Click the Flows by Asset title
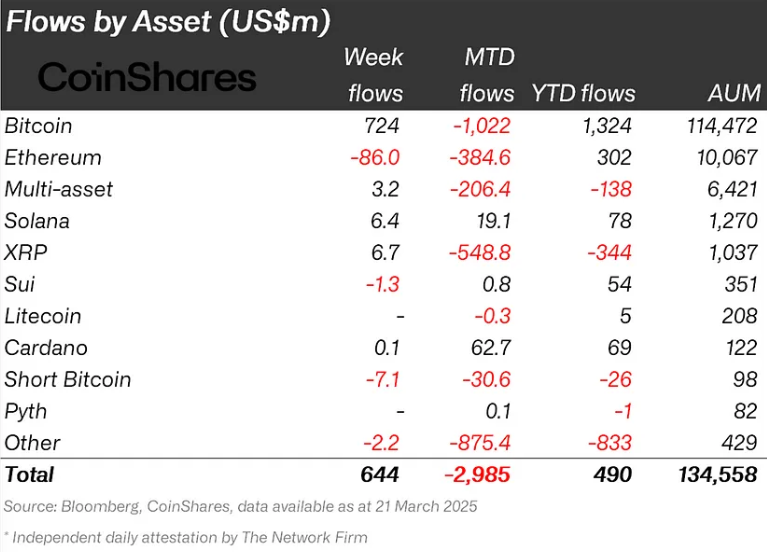 168,22
